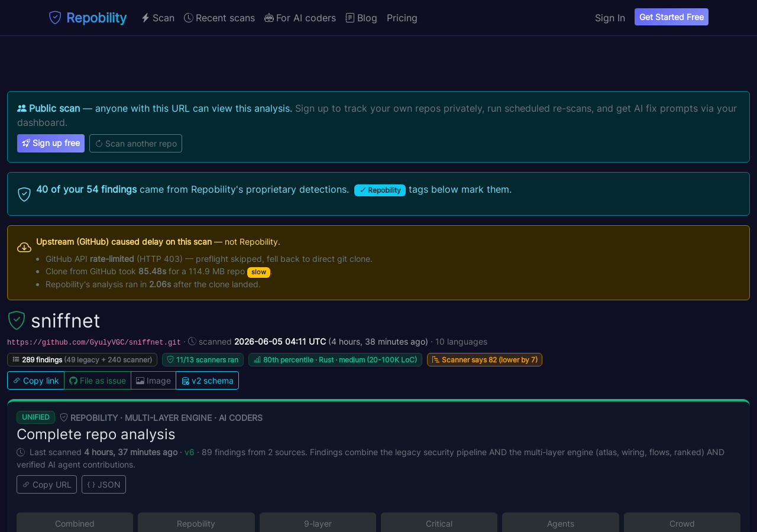757x532 pixels.
Task: Click the shield icon before REPOBILITY engine label
Action: (x=64, y=417)
